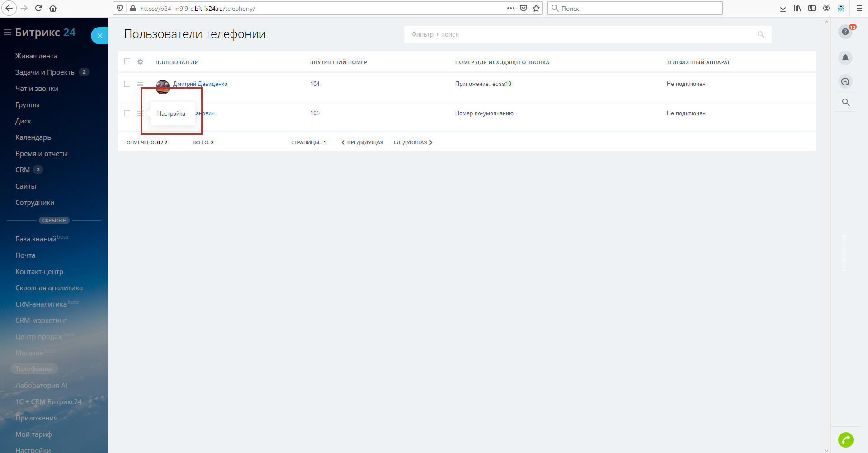Open Firefox account icon
868x453 pixels.
[x=826, y=8]
